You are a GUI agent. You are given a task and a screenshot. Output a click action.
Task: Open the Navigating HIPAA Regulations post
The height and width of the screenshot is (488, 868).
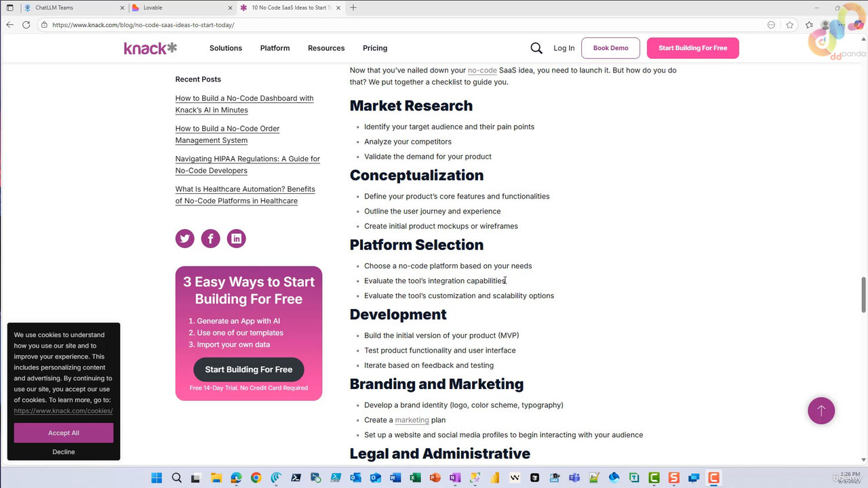coord(248,165)
